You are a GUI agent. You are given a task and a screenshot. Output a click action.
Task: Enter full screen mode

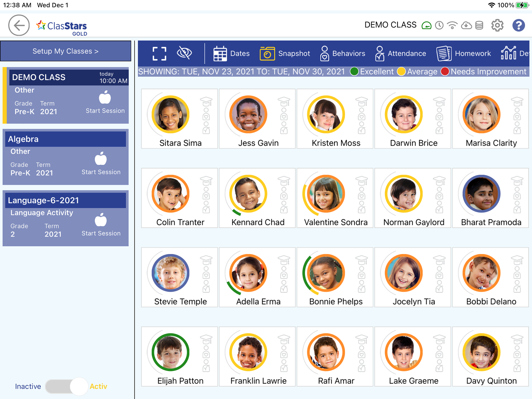tap(159, 53)
